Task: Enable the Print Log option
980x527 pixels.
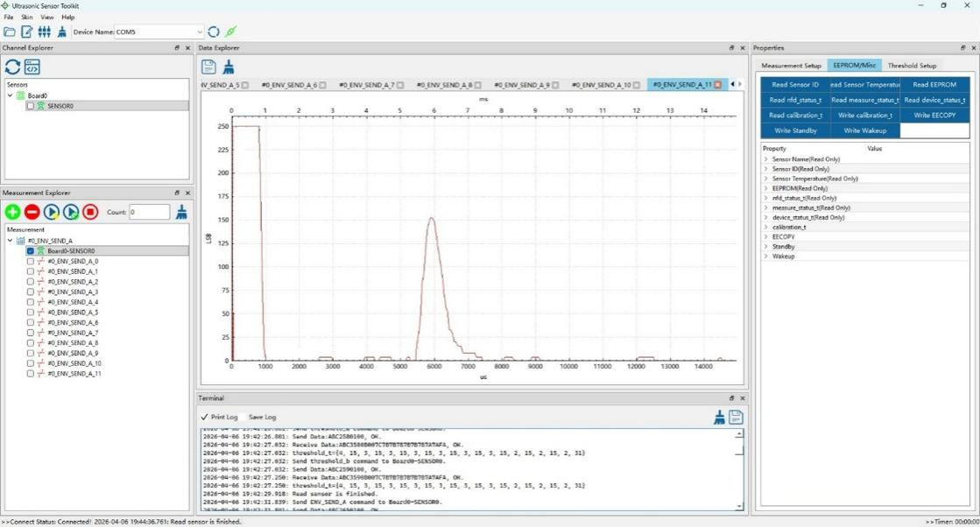Action: point(219,418)
